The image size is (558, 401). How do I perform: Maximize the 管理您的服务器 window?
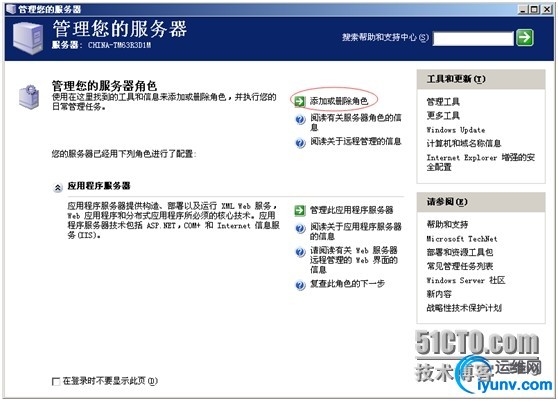click(x=534, y=9)
